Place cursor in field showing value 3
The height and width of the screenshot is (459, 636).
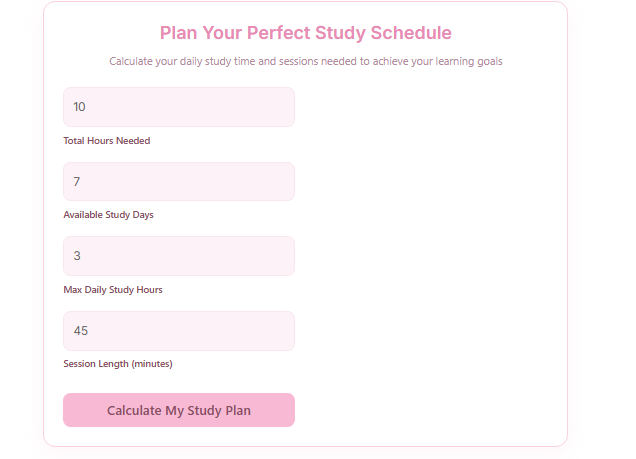tap(178, 256)
